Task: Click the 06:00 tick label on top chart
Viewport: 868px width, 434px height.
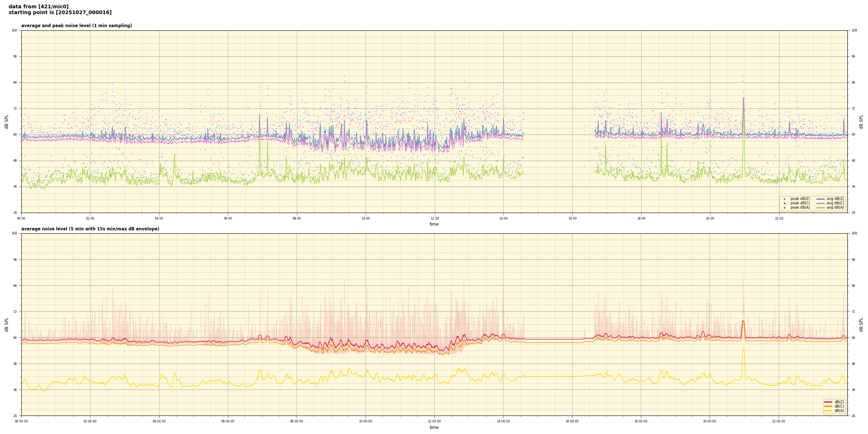Action: click(x=228, y=218)
